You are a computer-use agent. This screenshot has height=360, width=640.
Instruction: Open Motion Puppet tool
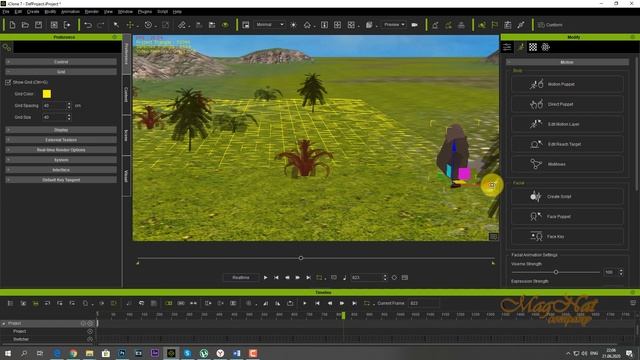[567, 84]
